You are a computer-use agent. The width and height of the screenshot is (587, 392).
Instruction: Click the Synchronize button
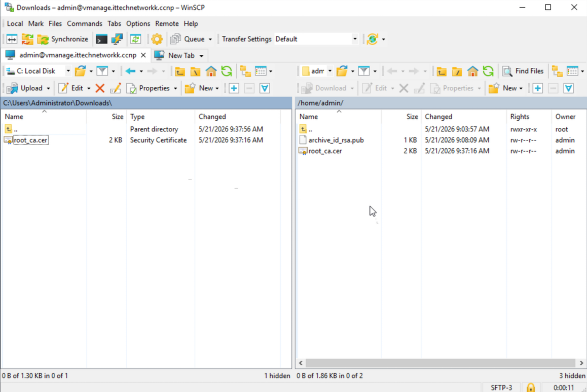tap(63, 39)
